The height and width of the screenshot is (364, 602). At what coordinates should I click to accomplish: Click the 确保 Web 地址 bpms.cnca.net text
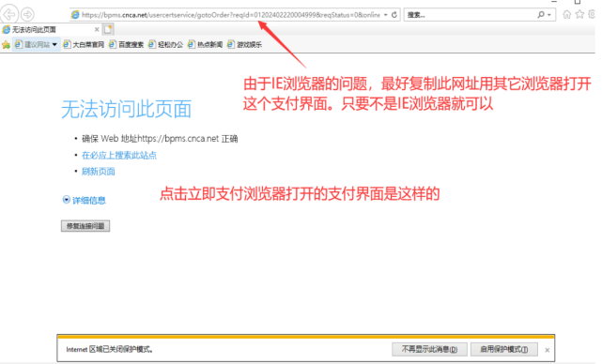coord(160,139)
